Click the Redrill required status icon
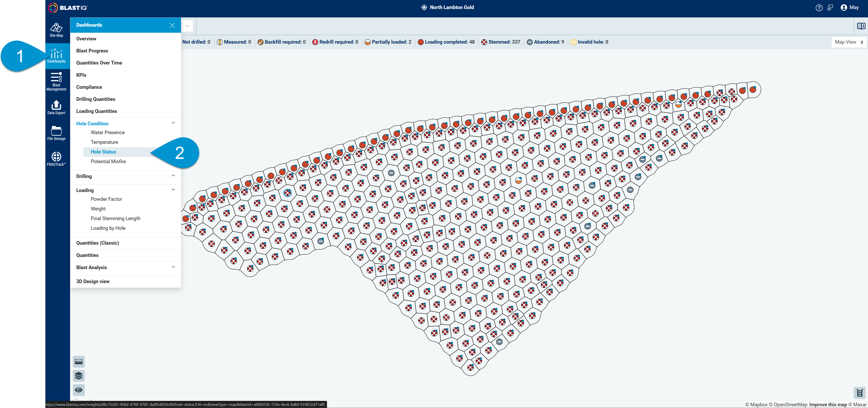This screenshot has height=408, width=868. 315,42
